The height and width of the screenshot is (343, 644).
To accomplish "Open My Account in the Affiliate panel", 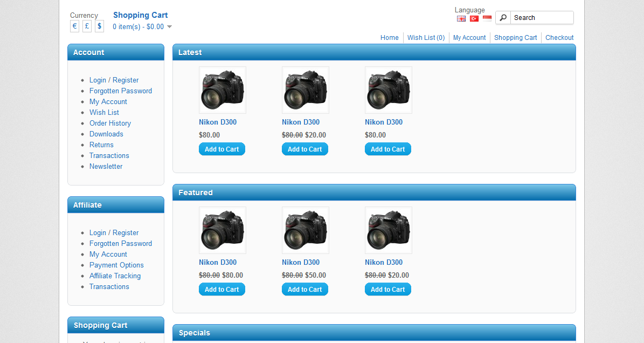I will pyautogui.click(x=108, y=254).
